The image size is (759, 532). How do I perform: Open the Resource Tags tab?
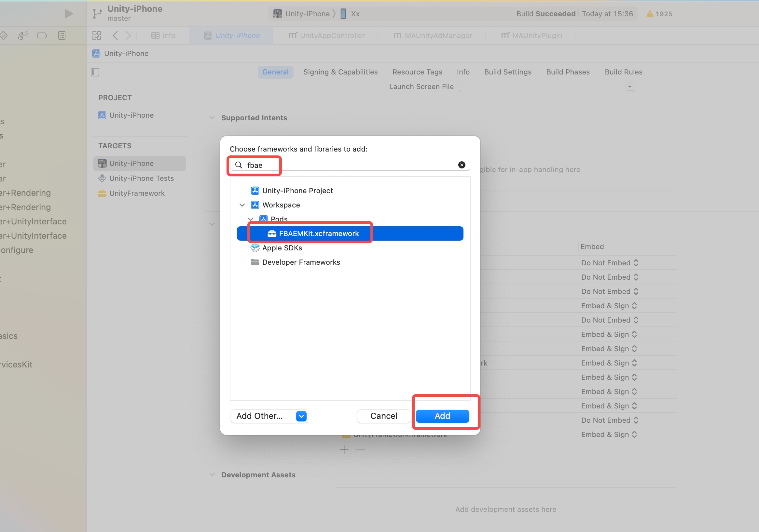tap(417, 72)
